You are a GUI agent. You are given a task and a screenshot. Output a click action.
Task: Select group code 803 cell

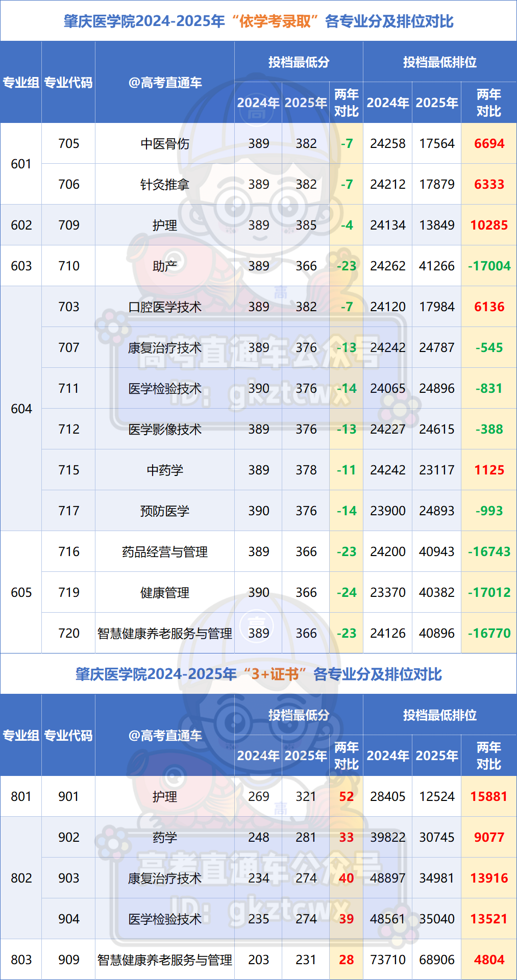pos(21,960)
